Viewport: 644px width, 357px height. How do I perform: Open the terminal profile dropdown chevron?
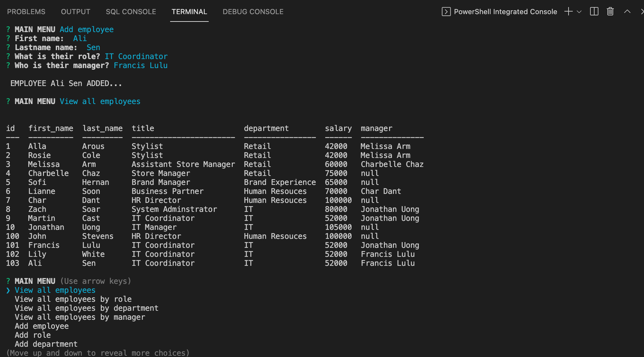(579, 12)
